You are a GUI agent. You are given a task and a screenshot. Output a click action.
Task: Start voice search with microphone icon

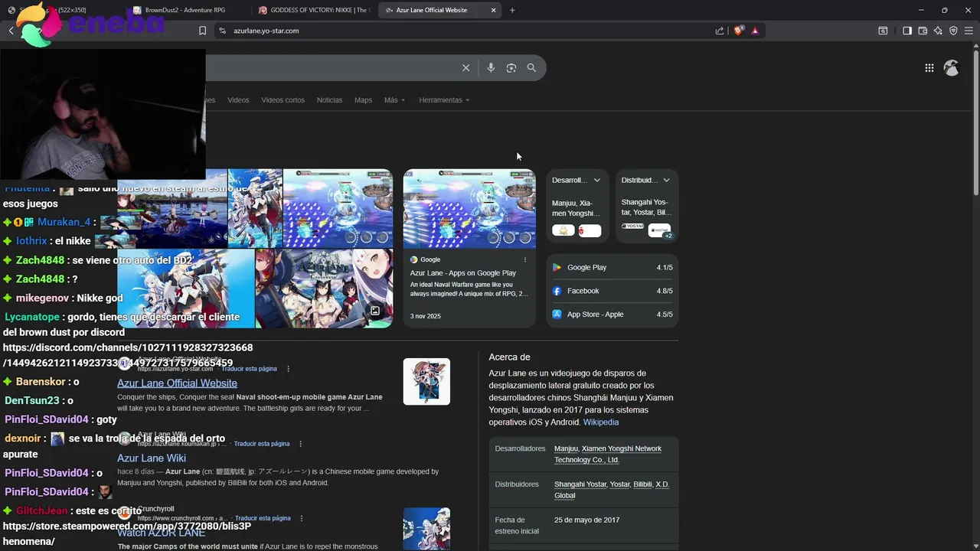click(491, 68)
